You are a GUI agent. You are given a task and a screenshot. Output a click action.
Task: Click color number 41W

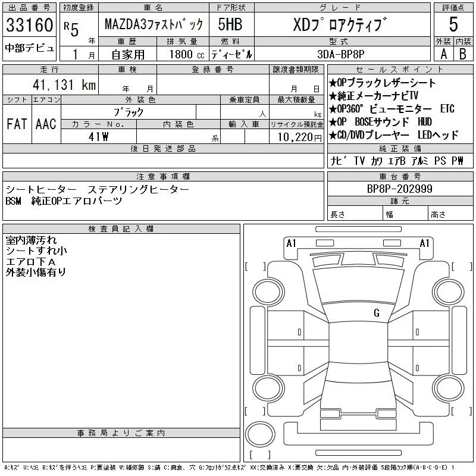(98, 137)
